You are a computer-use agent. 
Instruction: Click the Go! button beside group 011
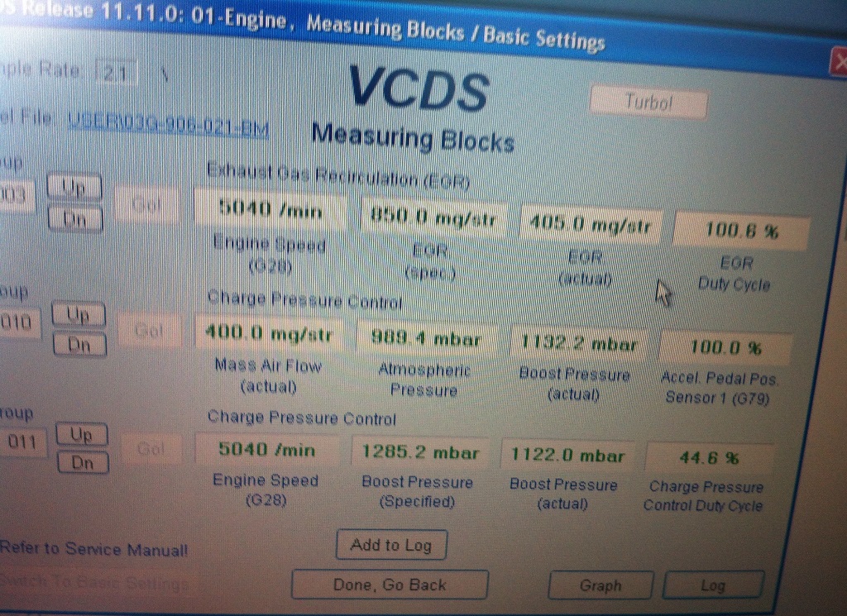pos(151,448)
